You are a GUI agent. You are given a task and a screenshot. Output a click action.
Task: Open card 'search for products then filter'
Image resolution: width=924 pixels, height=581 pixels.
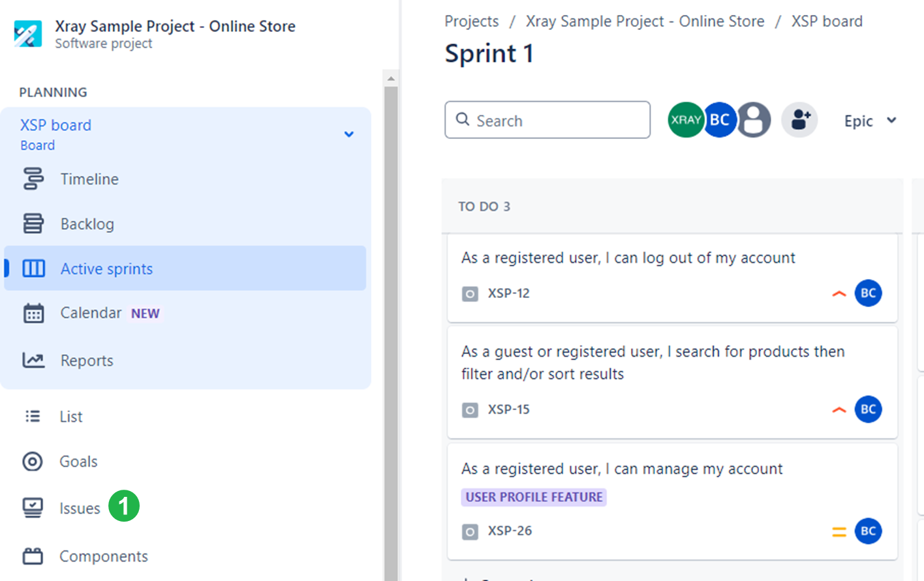pyautogui.click(x=673, y=383)
